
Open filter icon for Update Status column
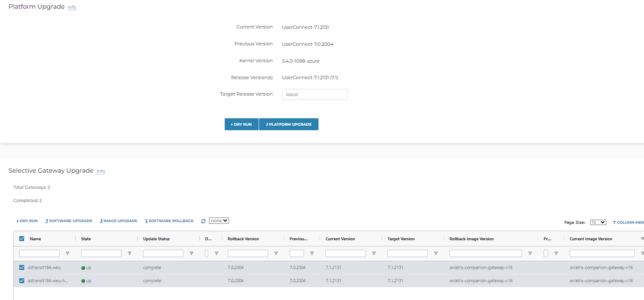tap(192, 253)
